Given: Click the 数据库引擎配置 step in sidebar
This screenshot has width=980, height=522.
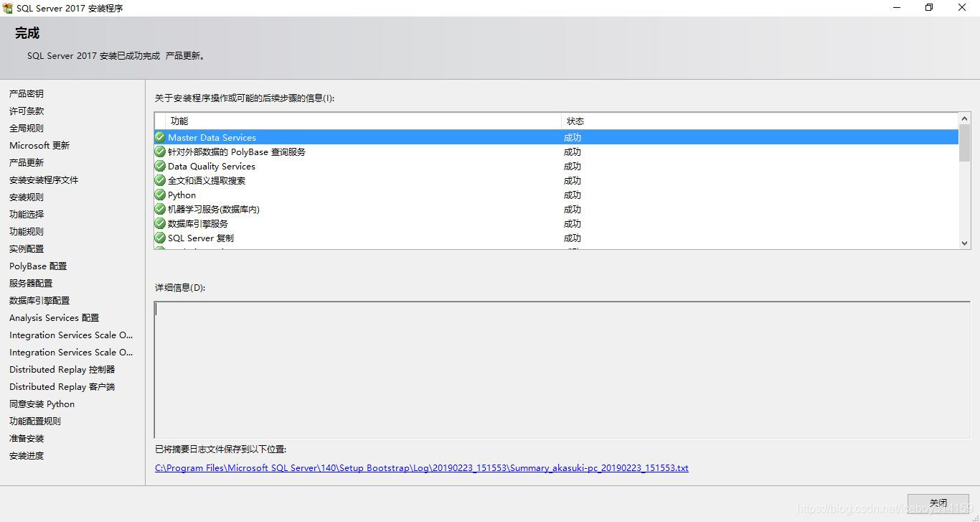Looking at the screenshot, I should tap(39, 301).
